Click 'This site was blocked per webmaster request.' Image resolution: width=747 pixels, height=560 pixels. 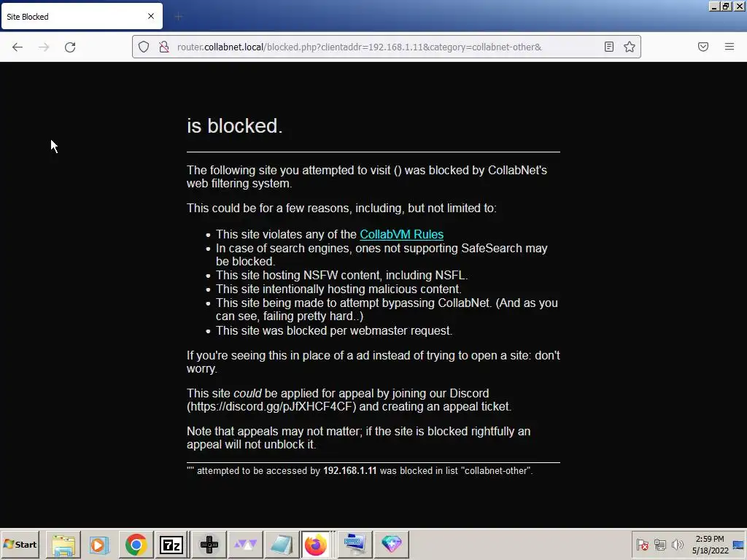click(334, 330)
